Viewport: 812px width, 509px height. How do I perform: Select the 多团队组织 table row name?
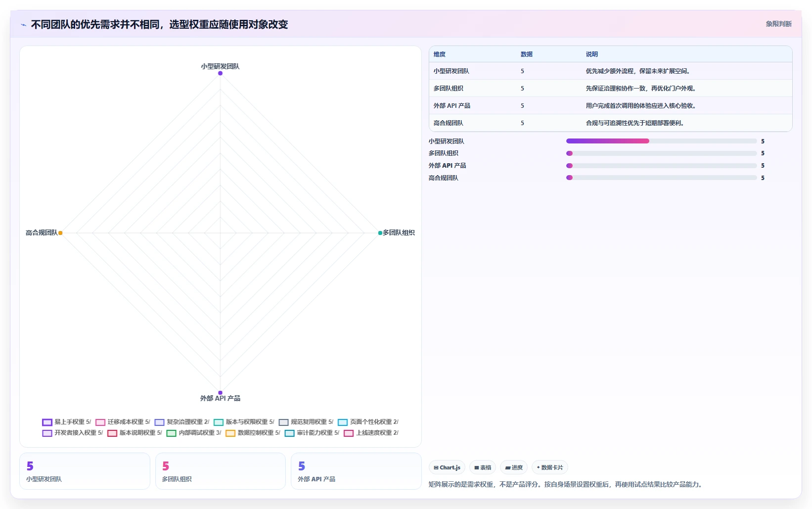pyautogui.click(x=449, y=89)
